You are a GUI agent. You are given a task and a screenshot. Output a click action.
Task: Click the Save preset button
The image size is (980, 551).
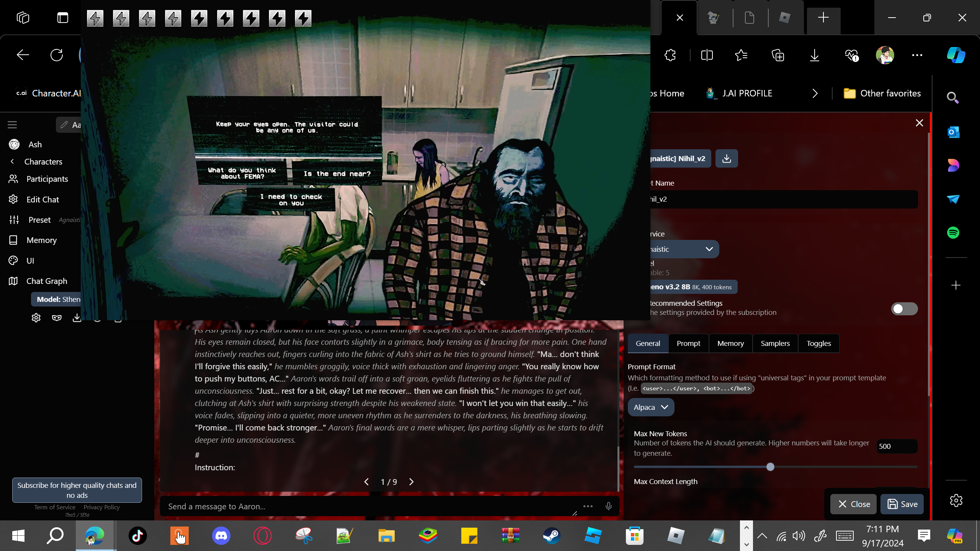902,504
